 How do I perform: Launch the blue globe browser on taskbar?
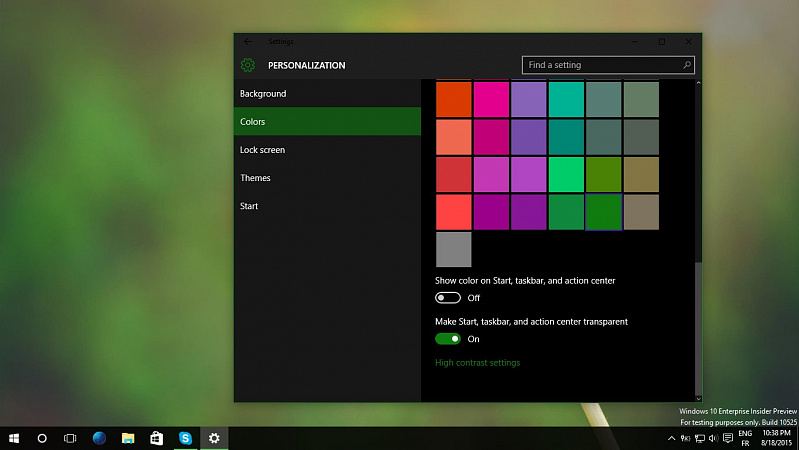pyautogui.click(x=99, y=438)
